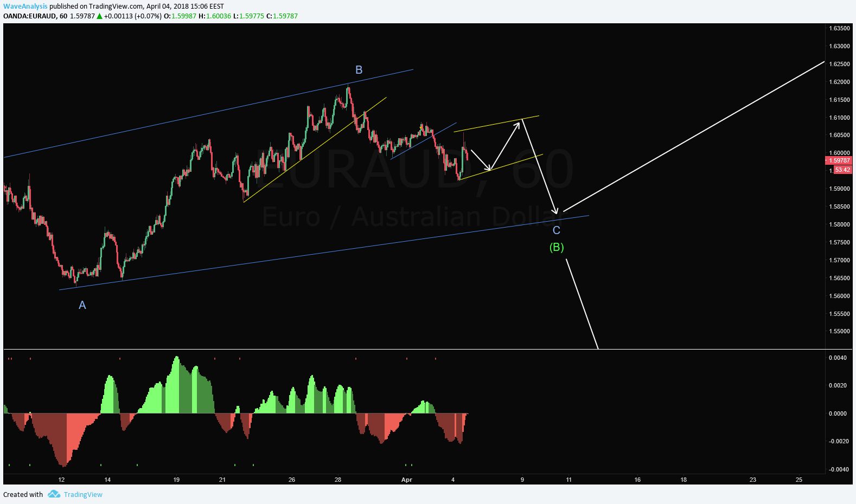The image size is (856, 504).
Task: Click date 19 on the time axis
Action: (176, 480)
